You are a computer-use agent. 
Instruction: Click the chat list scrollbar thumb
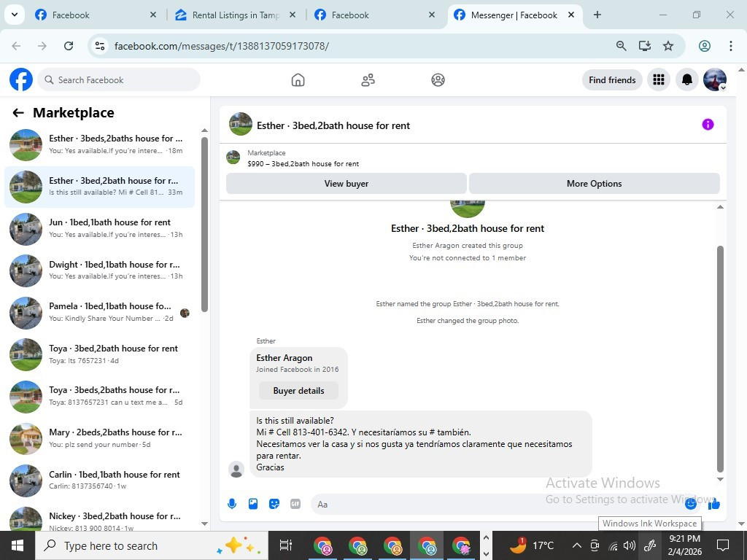(x=204, y=225)
